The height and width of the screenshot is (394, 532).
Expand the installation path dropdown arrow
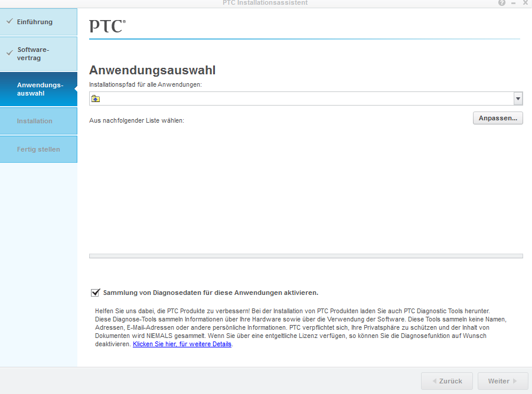(518, 98)
